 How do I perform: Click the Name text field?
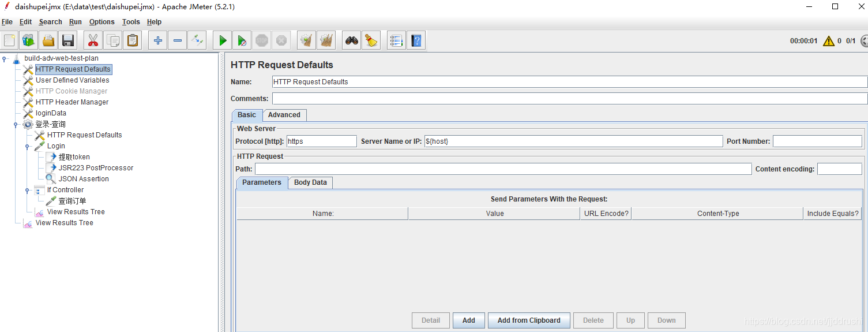pyautogui.click(x=569, y=82)
